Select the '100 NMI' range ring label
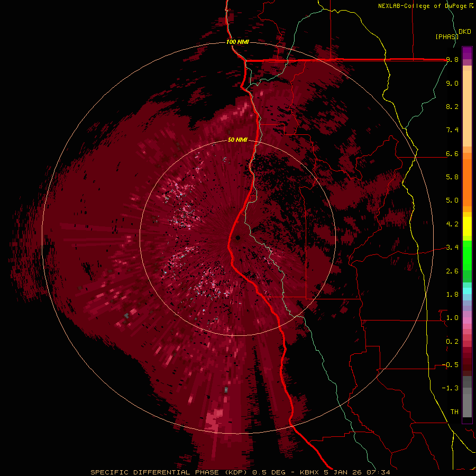The image size is (476, 476). 237,42
